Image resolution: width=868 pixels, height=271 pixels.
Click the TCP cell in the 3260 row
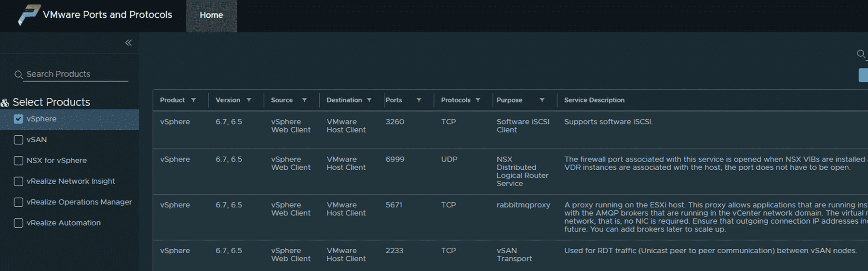(x=448, y=122)
